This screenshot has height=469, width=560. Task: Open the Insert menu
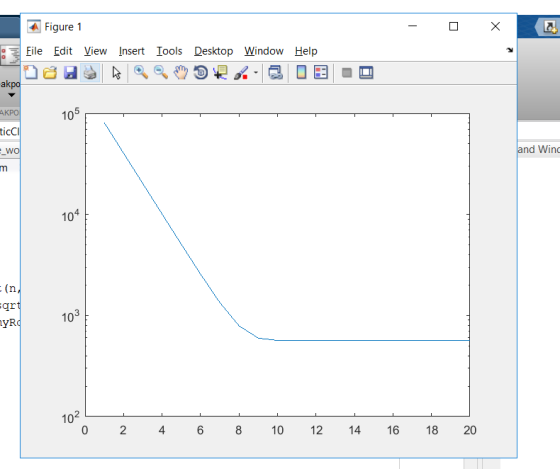131,51
